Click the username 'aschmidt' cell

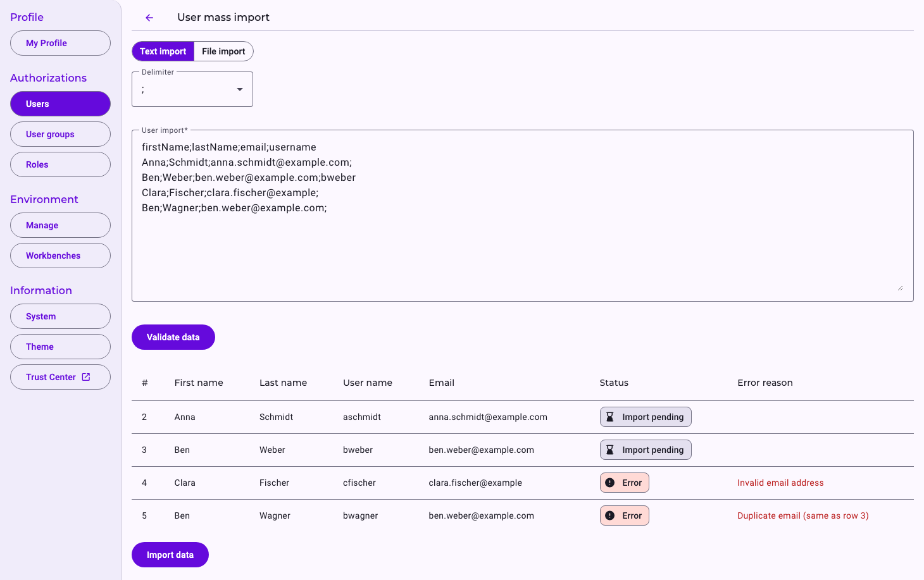[362, 417]
